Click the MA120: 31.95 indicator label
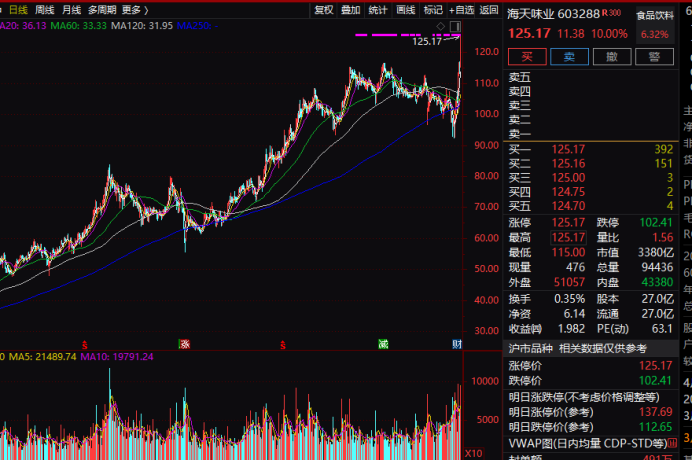 click(141, 26)
